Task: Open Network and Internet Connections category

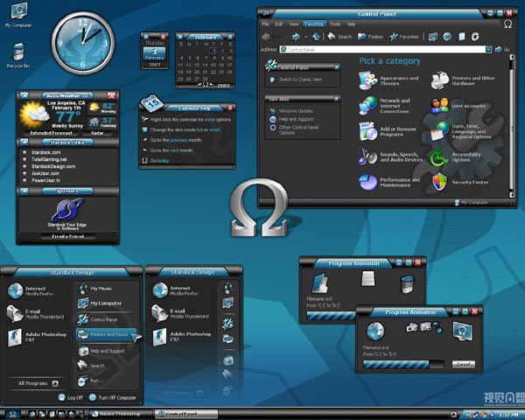Action: click(x=385, y=106)
